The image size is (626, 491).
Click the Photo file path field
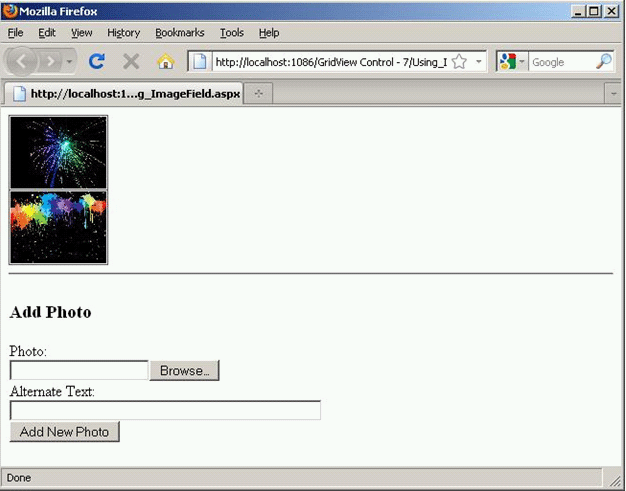coord(79,370)
